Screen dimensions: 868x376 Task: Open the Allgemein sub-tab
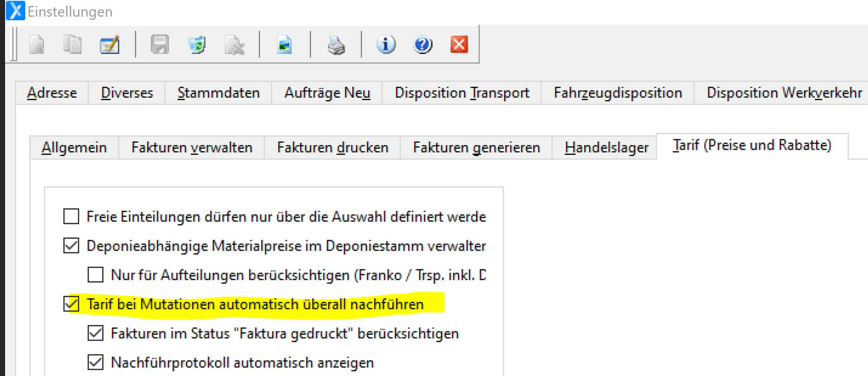pos(74,148)
